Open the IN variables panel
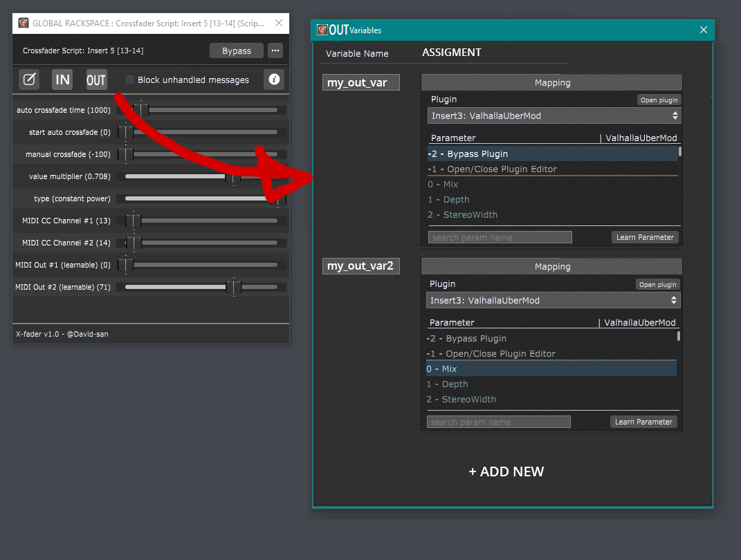Screen dimensions: 741x560 click(62, 80)
